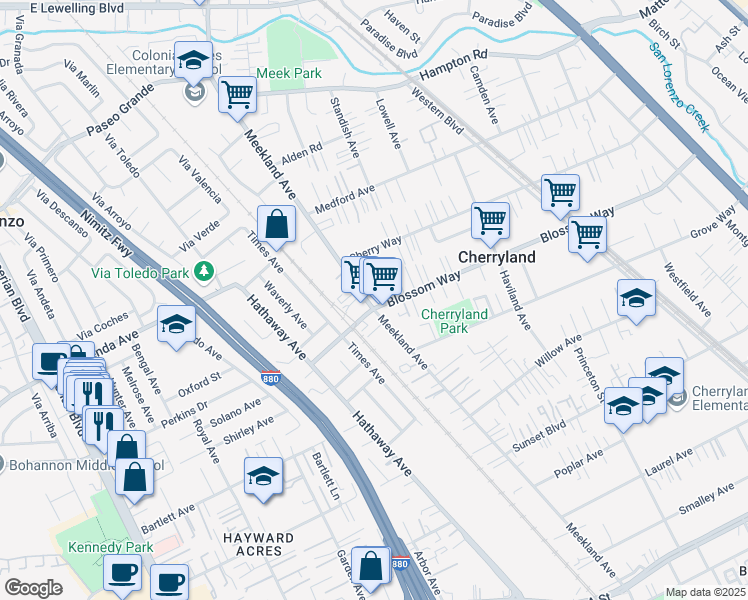748x600 pixels.
Task: Open the shopping bag marker near Medford Ave
Action: click(x=276, y=225)
